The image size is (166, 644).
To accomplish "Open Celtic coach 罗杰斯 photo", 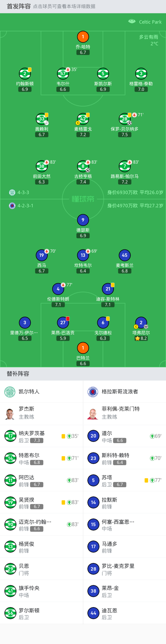I will [10, 414].
